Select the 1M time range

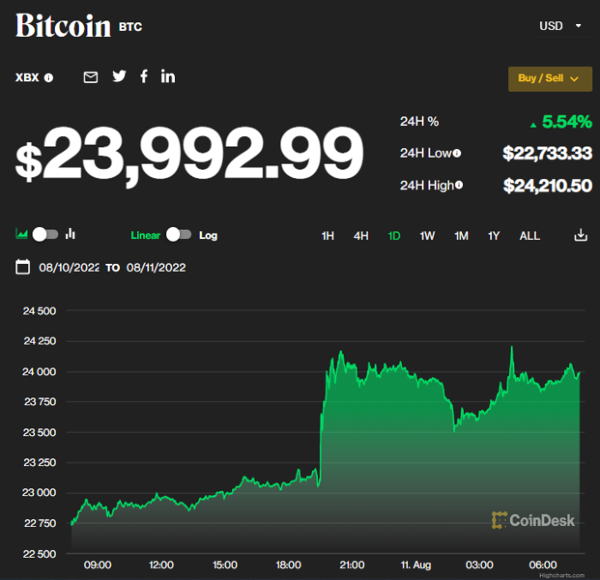pyautogui.click(x=461, y=236)
